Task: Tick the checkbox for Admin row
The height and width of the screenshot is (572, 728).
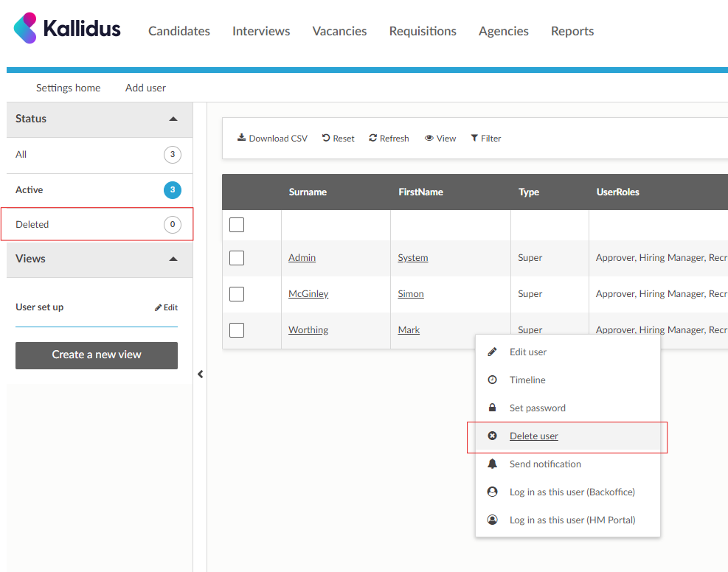Action: (x=237, y=258)
